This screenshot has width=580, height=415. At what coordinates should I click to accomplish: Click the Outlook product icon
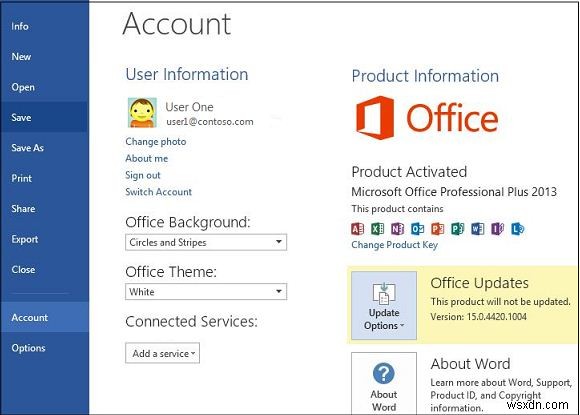417,229
